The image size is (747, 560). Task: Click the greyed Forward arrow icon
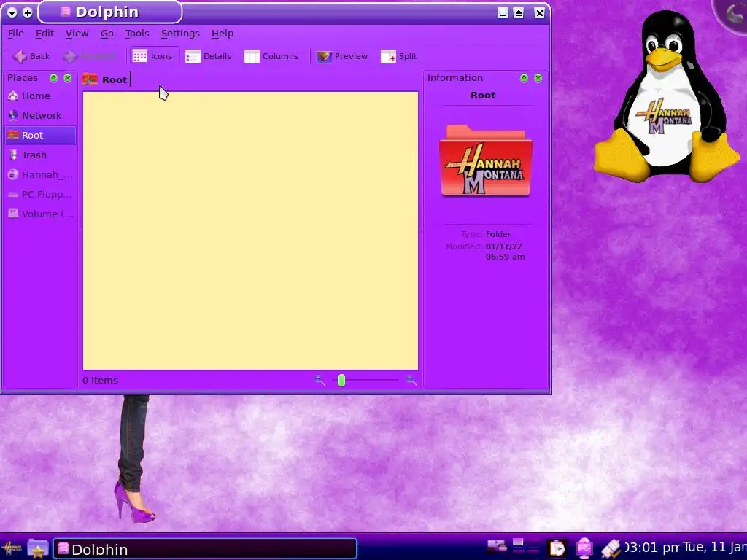pyautogui.click(x=71, y=56)
